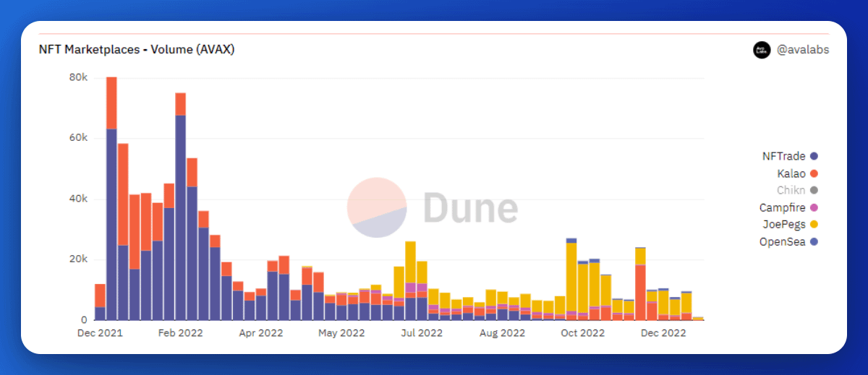This screenshot has height=375, width=868.
Task: Hide the Kalao series via its label
Action: pos(791,173)
